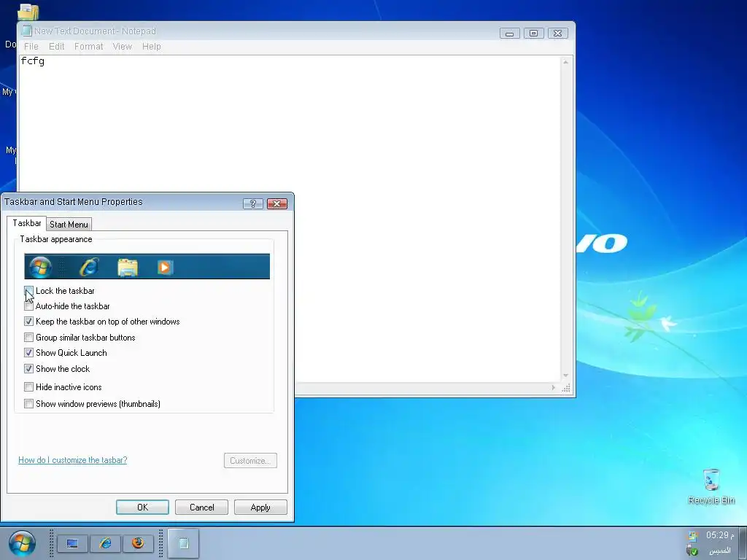The image size is (747, 560).
Task: Open the Windows Start orb
Action: 22,543
